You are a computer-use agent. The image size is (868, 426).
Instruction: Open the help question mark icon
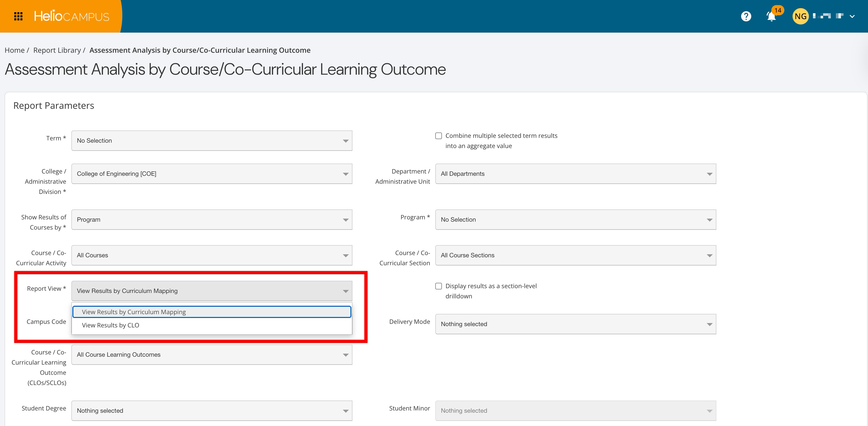pos(746,16)
